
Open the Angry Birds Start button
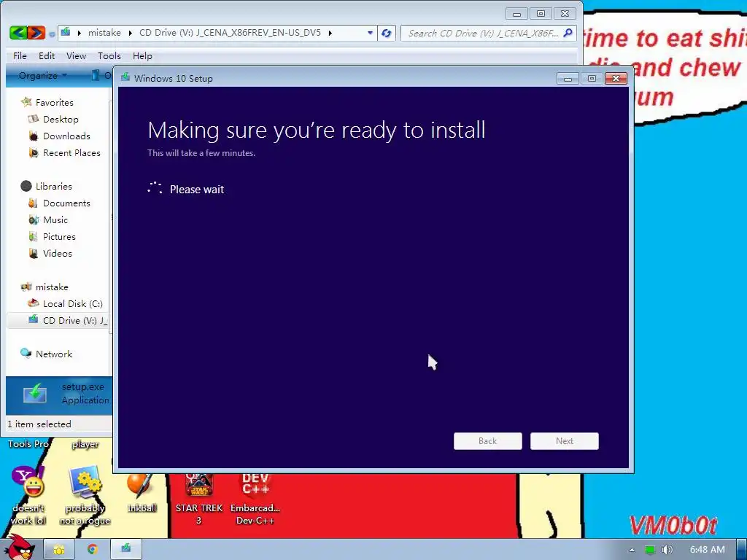coord(20,547)
